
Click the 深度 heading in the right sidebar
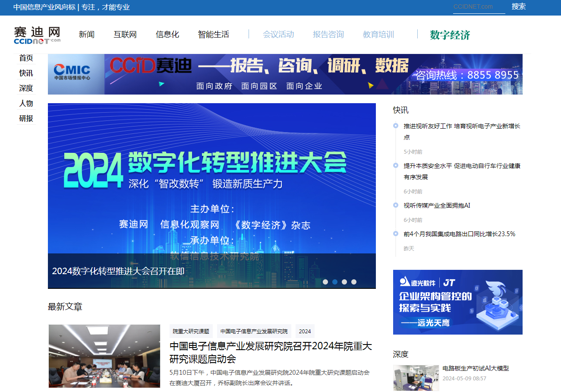point(400,354)
